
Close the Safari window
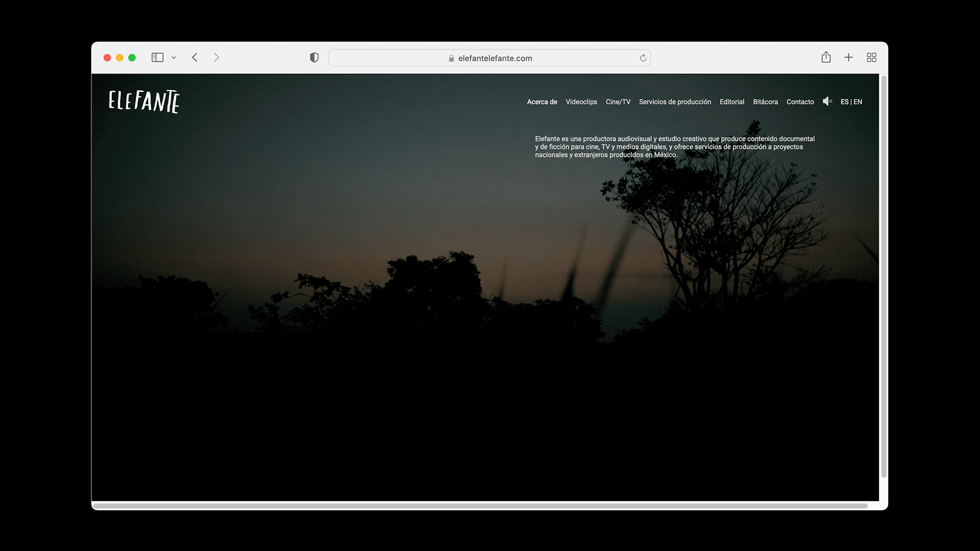coord(107,58)
